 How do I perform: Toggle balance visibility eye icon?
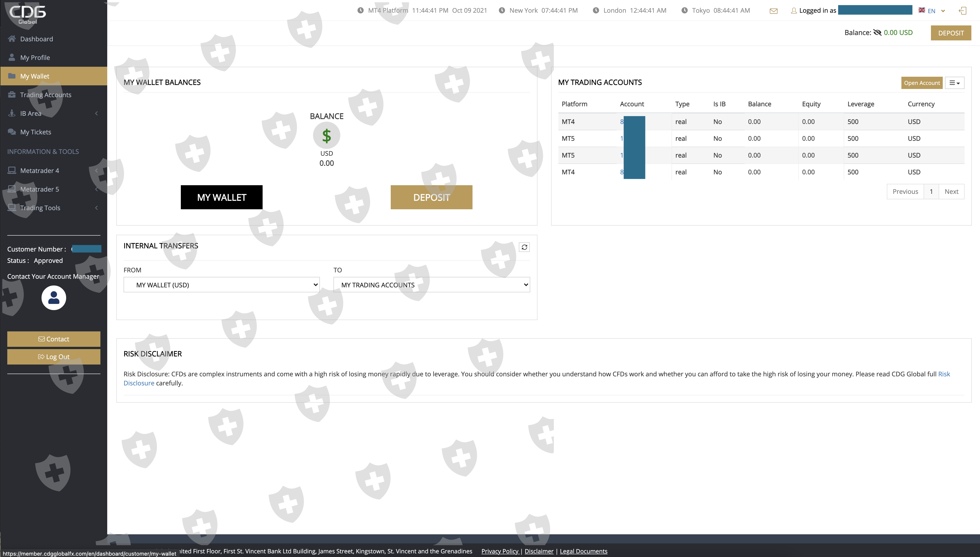tap(877, 32)
